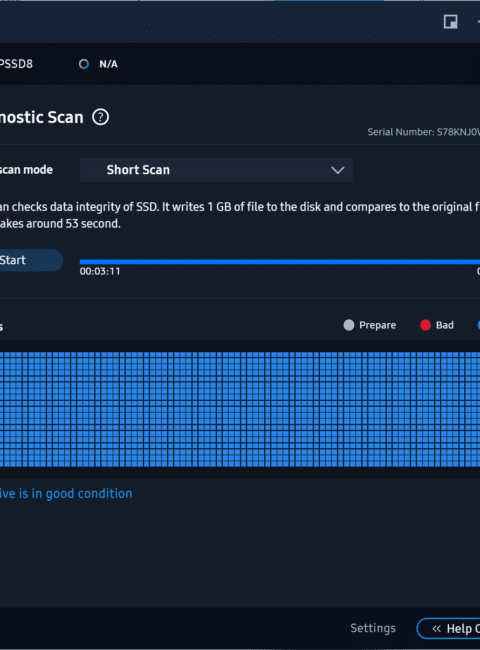This screenshot has height=650, width=480.
Task: Click the blue scan progress bar
Action: (x=280, y=262)
